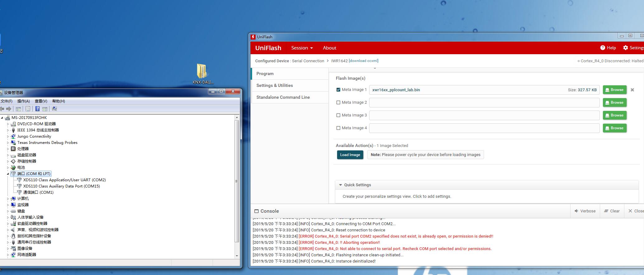The height and width of the screenshot is (275, 644).
Task: Select the Program tab
Action: coord(289,73)
